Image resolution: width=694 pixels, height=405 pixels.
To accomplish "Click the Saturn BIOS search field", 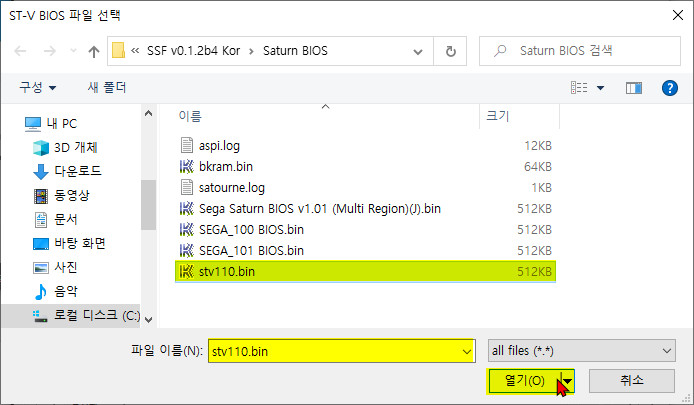I will 580,51.
